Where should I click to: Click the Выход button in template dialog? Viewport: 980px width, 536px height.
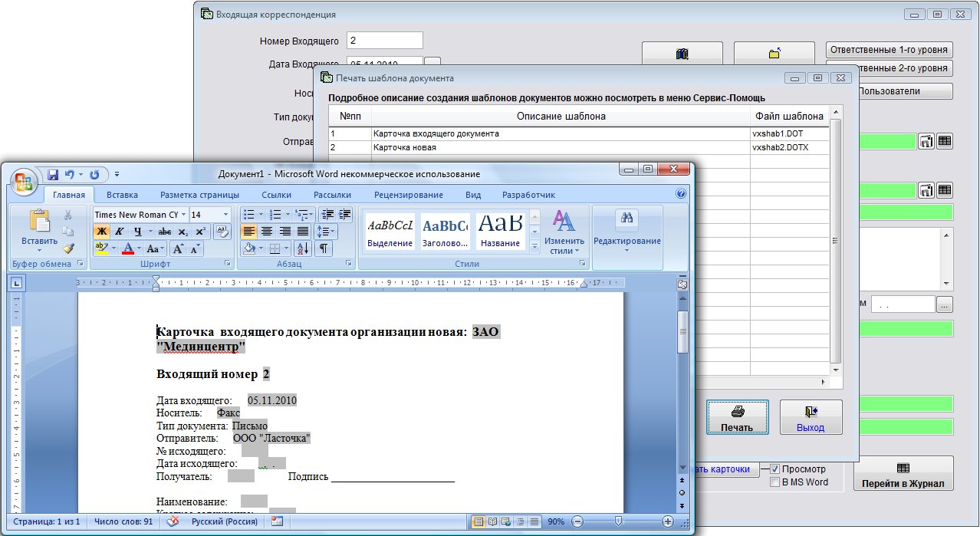[811, 418]
